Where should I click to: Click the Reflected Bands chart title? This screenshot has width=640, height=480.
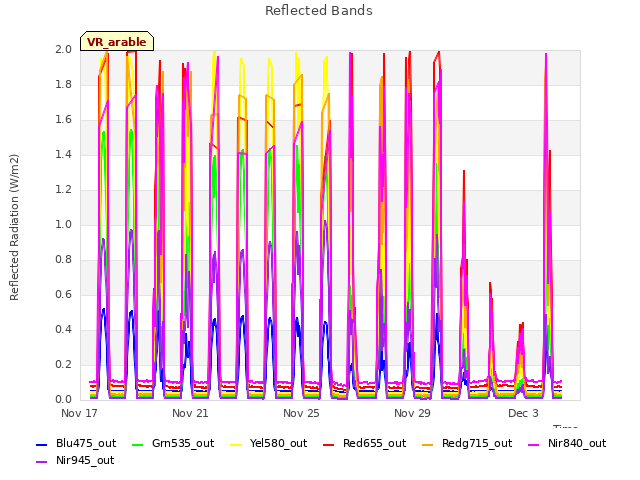(319, 11)
